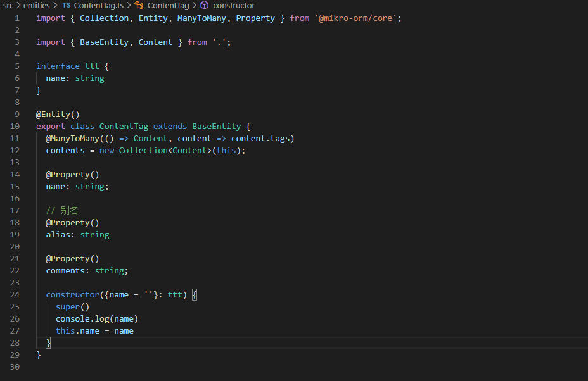Click the @Property decorator on line 21
The height and width of the screenshot is (381, 588).
[70, 258]
